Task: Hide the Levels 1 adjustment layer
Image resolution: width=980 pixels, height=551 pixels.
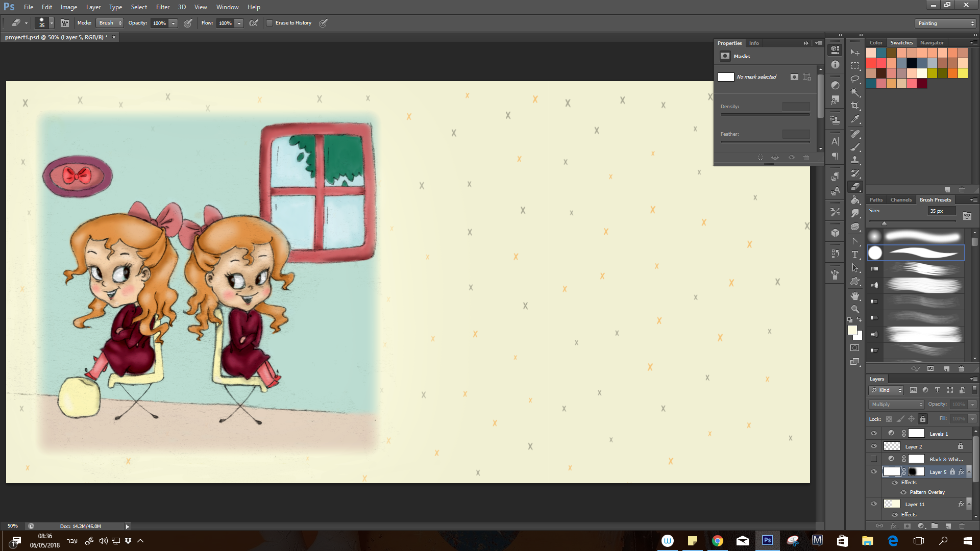Action: pos(874,433)
